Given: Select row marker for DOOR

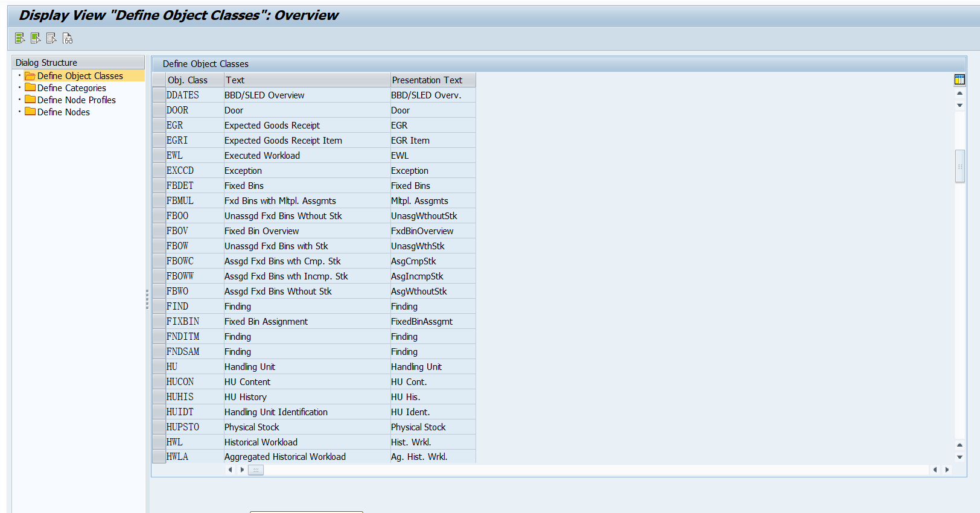Looking at the screenshot, I should click(159, 110).
